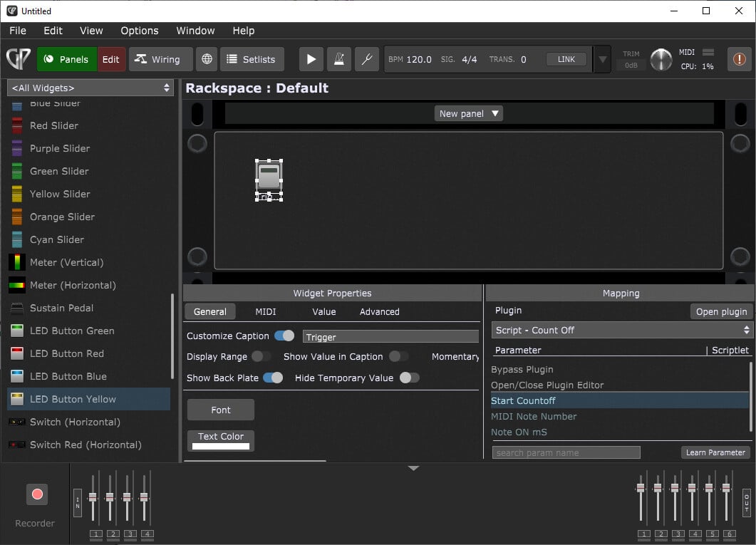Open the tuner fork icon
Screen dimensions: 756x545
[366, 59]
